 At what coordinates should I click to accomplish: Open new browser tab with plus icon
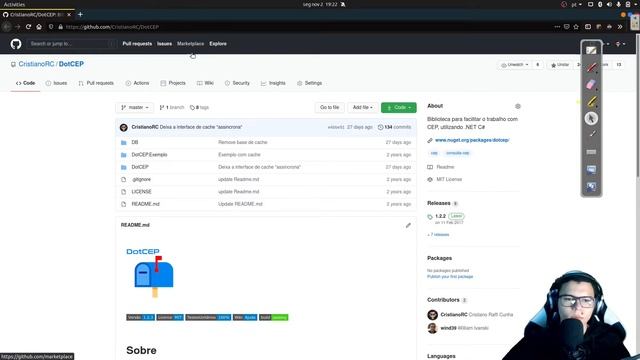(x=80, y=15)
